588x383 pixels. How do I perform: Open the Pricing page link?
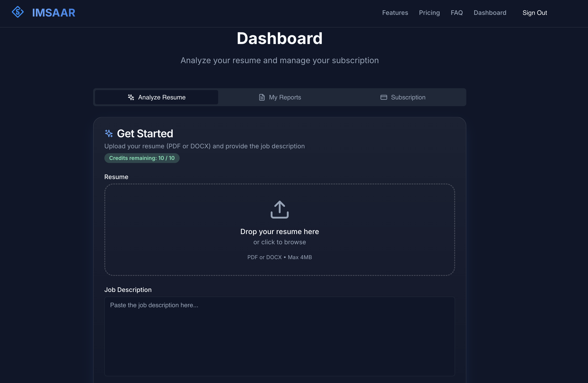429,13
